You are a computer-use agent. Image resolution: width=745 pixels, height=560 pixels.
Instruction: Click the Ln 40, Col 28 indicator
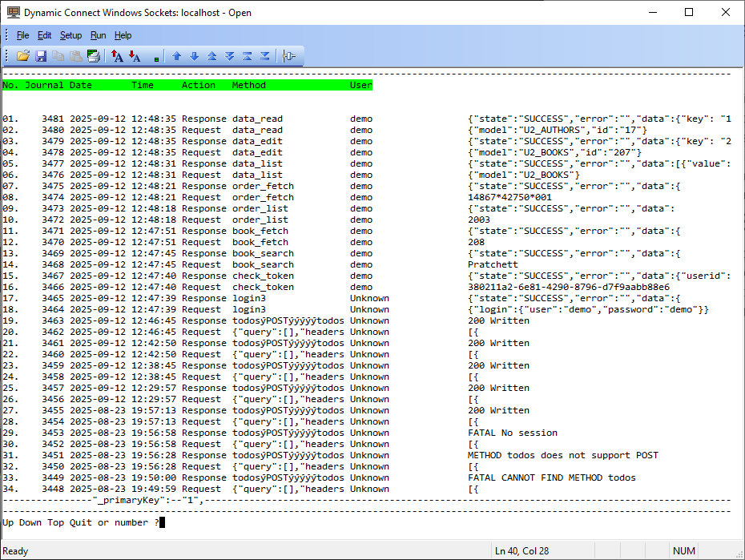(x=521, y=550)
